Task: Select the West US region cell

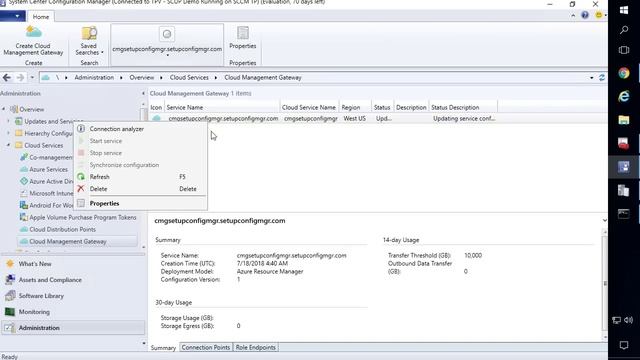Action: point(354,119)
